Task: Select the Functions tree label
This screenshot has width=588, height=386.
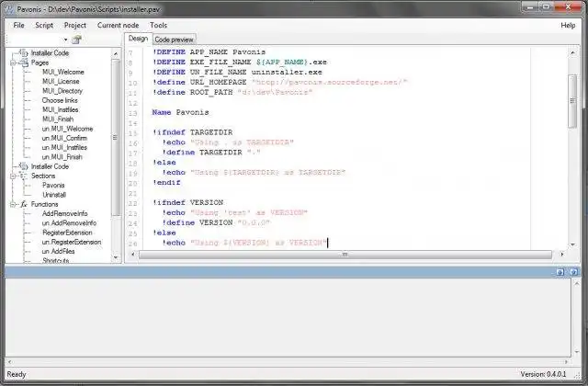Action: coord(44,204)
